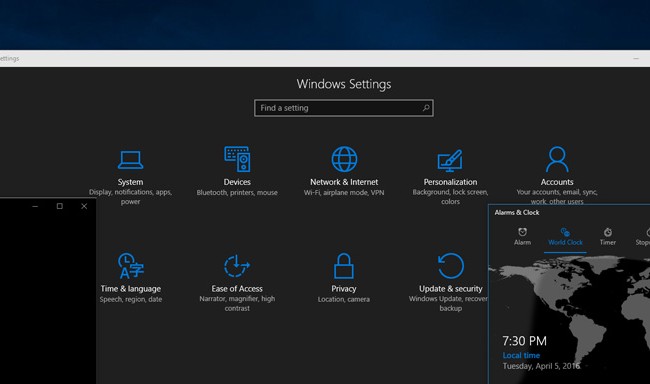650x384 pixels.
Task: Focus the Find a setting search field
Action: (344, 108)
